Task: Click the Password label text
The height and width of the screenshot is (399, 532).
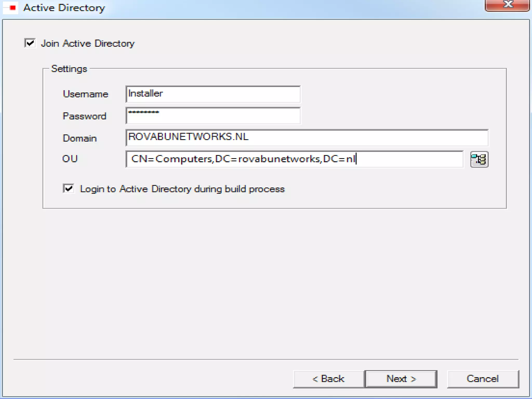Action: [85, 116]
